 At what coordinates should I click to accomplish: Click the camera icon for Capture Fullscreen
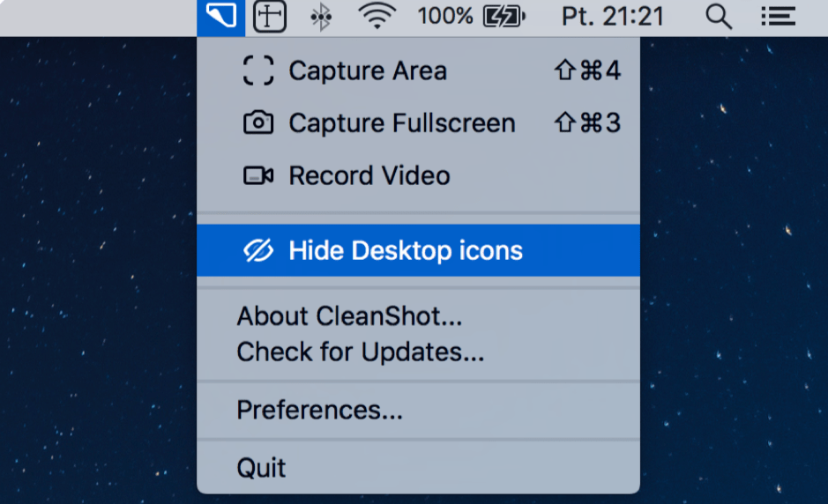pyautogui.click(x=258, y=123)
